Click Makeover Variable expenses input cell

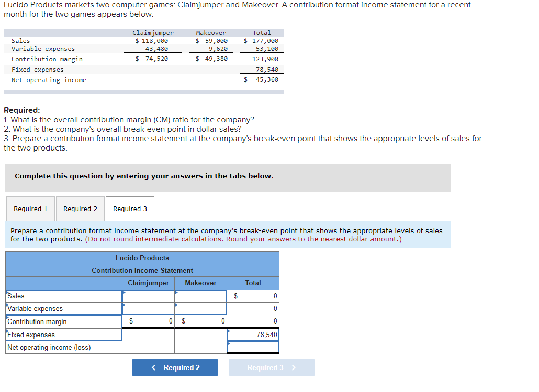tap(201, 308)
